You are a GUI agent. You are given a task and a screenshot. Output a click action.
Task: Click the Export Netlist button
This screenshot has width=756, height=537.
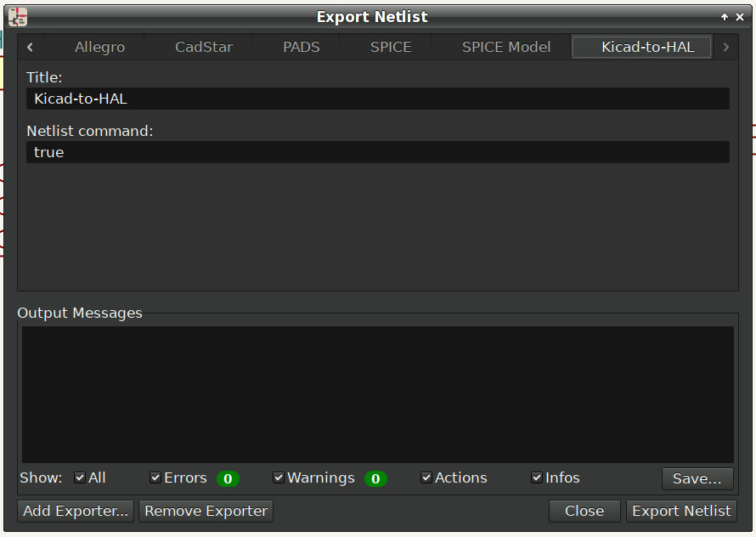[x=681, y=511]
